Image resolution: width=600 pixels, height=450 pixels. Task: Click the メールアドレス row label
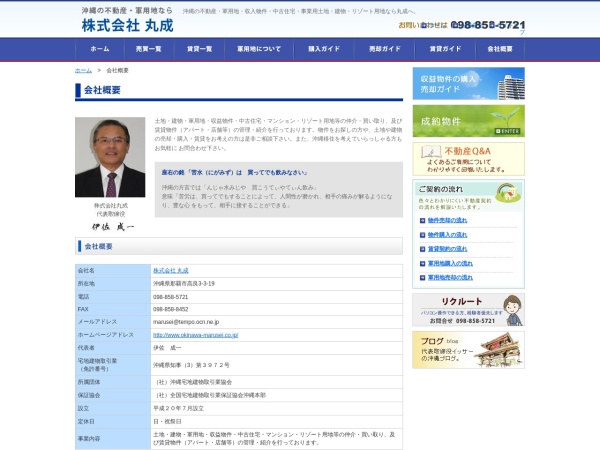97,322
